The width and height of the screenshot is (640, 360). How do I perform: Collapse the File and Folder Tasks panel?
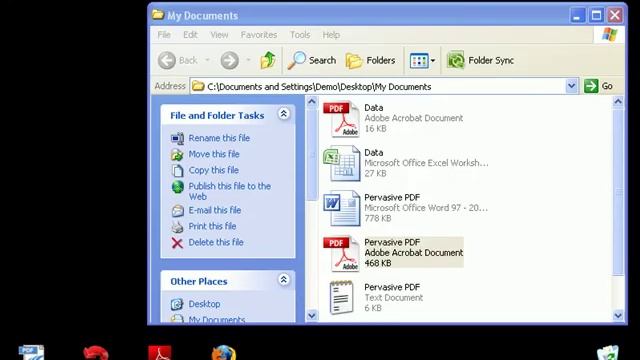284,113
